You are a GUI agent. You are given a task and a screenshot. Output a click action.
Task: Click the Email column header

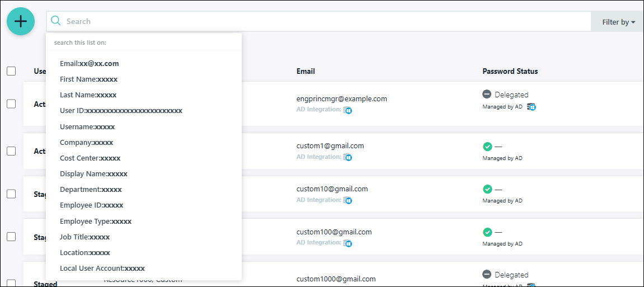click(305, 71)
